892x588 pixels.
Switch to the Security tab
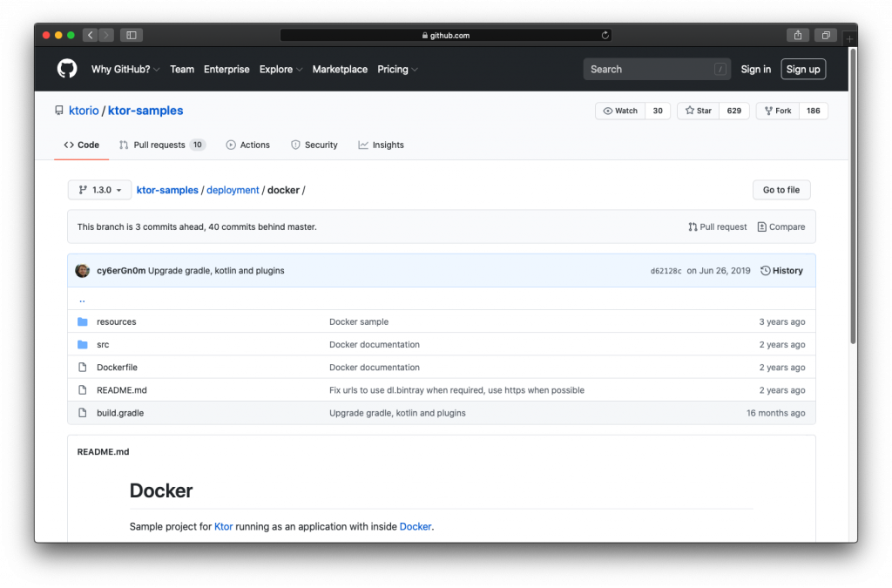point(314,145)
